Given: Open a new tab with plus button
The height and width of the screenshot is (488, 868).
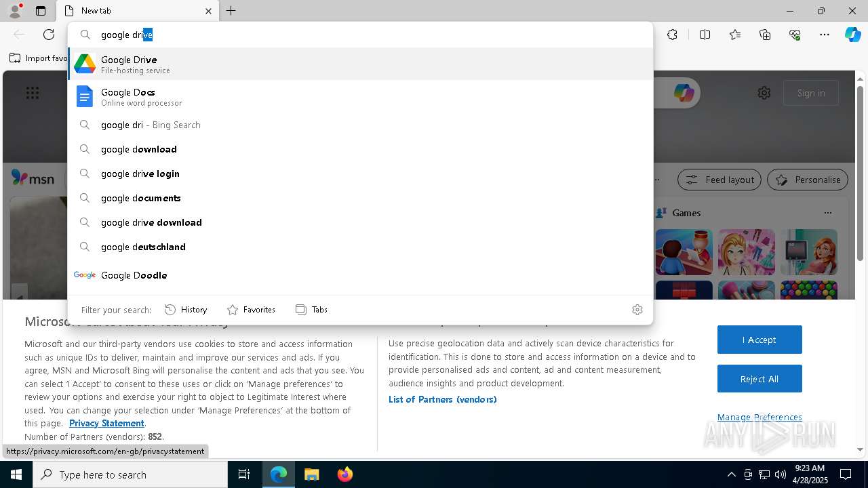Looking at the screenshot, I should pyautogui.click(x=231, y=11).
